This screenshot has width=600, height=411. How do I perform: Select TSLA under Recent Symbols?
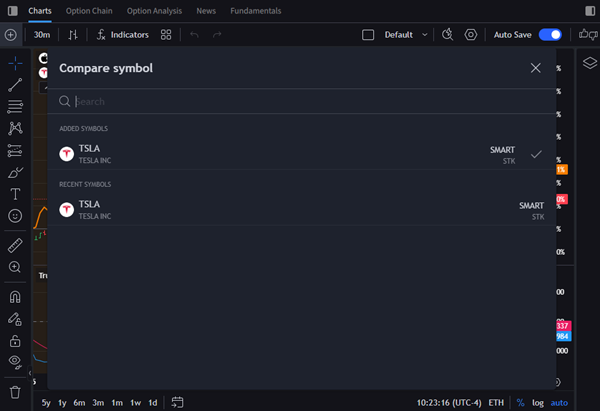click(302, 210)
